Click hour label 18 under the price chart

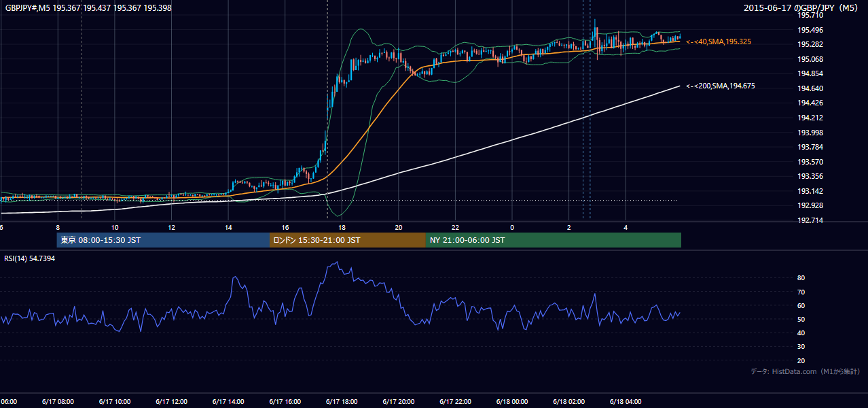coord(342,227)
